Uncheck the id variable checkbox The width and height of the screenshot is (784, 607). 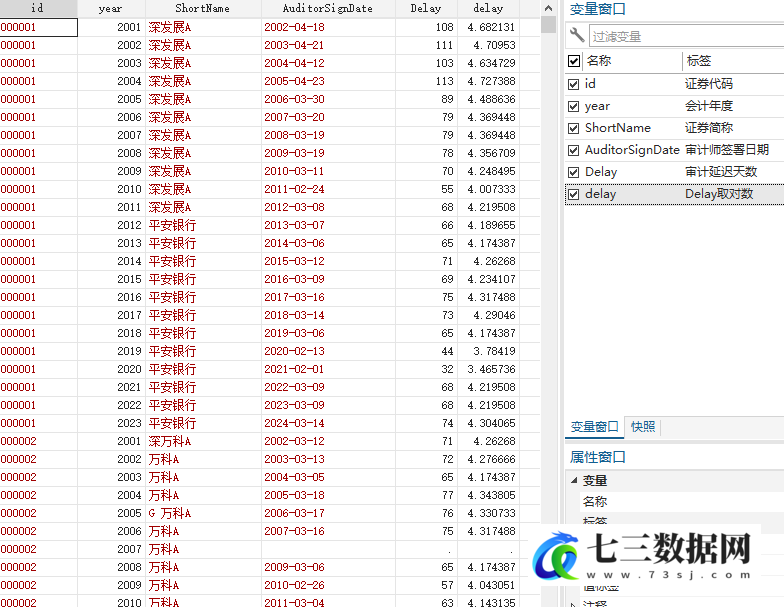574,84
